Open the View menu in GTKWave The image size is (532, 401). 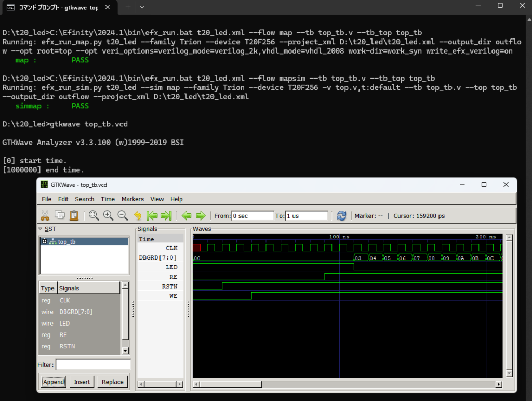157,199
